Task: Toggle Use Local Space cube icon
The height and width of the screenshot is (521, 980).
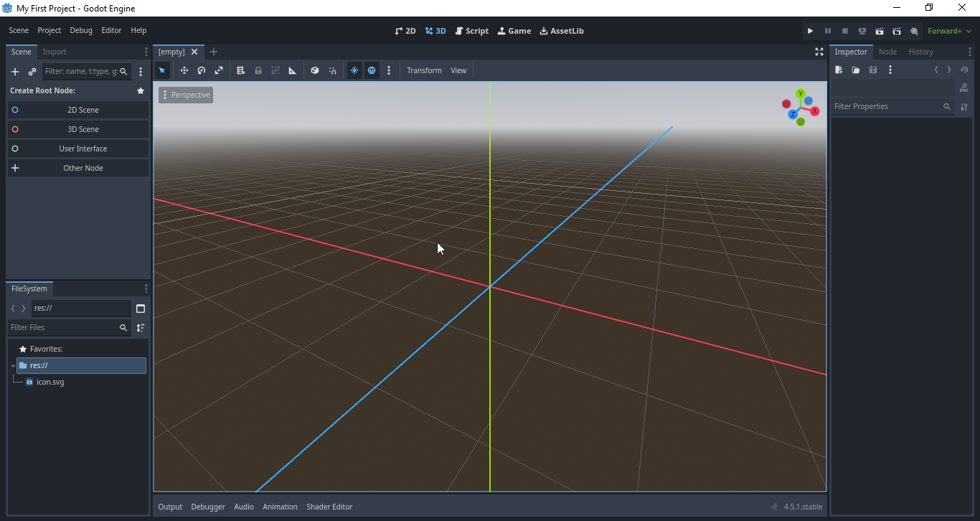Action: [x=315, y=70]
